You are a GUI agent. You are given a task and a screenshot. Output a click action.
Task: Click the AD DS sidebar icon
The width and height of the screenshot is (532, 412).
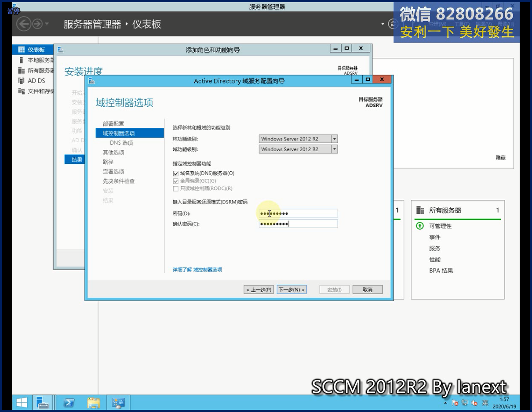tap(21, 81)
